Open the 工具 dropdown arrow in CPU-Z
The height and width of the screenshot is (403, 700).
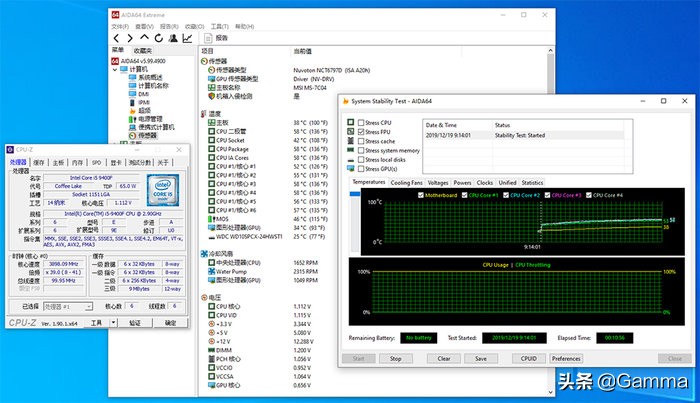click(x=112, y=323)
